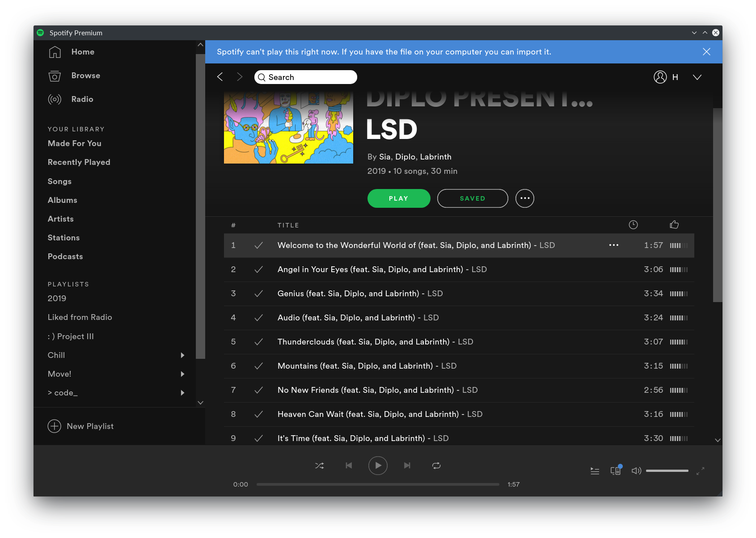
Task: Unsave It's Time via its checkmark
Action: pos(258,438)
